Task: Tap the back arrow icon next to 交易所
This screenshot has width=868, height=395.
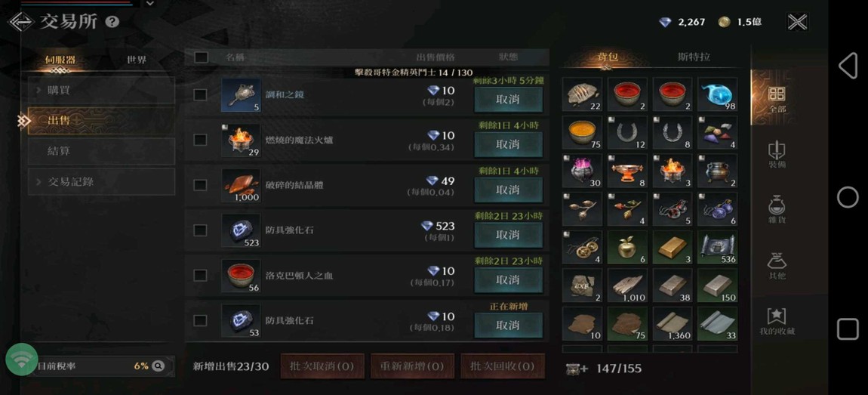Action: (x=22, y=22)
